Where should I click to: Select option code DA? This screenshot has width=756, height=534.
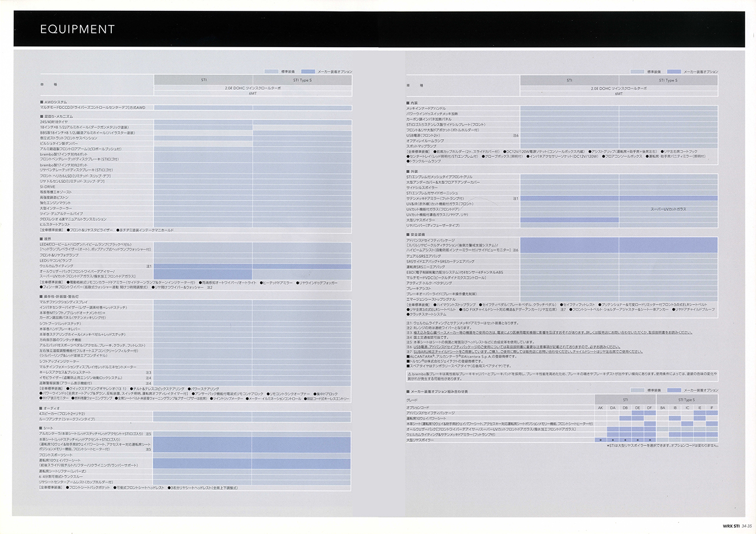[x=613, y=408]
